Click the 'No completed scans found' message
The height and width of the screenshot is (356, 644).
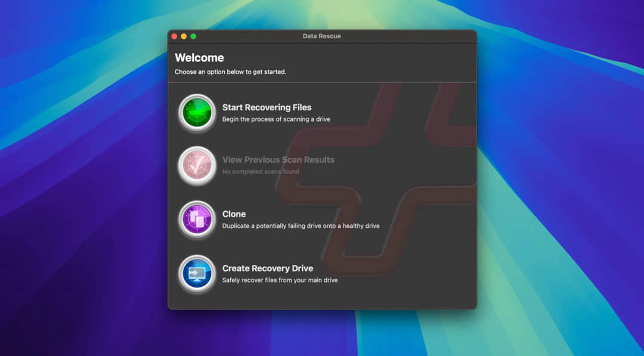click(261, 172)
